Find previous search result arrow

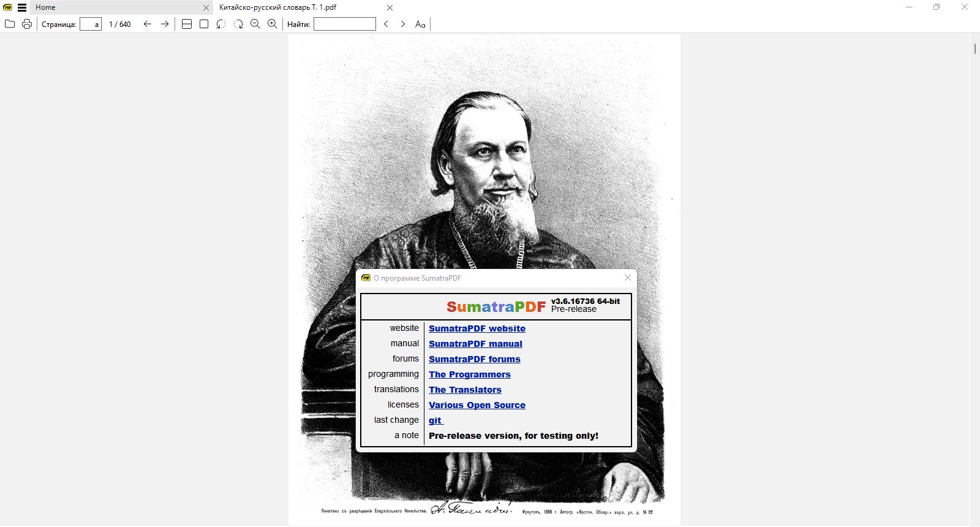(386, 24)
